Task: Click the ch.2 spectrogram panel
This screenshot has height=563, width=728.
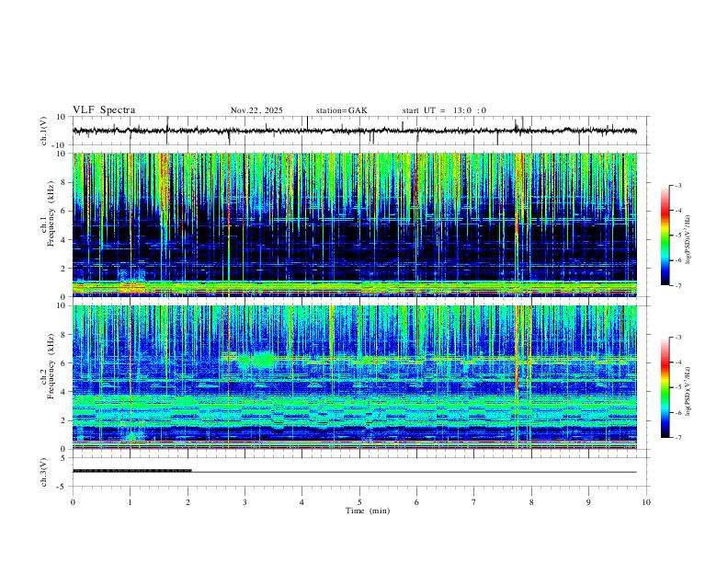Action: coord(355,377)
